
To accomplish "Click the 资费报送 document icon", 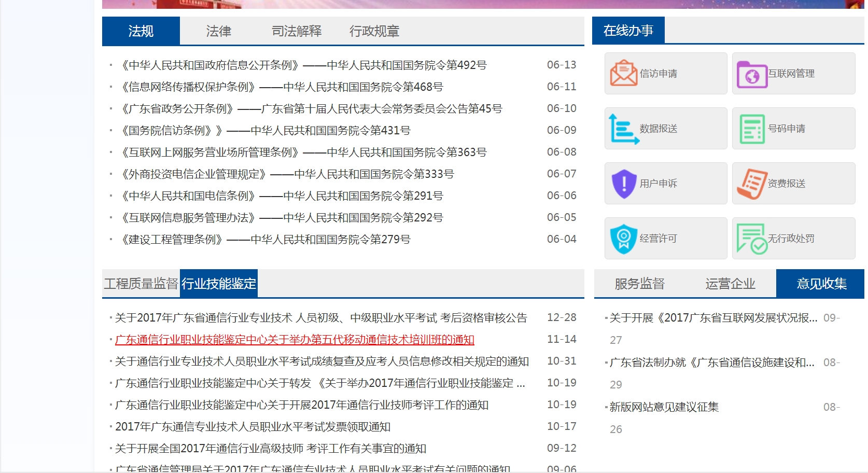I will pyautogui.click(x=751, y=184).
